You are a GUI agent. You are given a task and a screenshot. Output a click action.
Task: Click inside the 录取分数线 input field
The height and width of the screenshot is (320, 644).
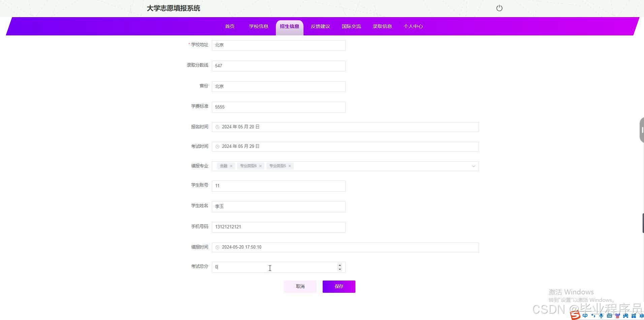click(278, 66)
